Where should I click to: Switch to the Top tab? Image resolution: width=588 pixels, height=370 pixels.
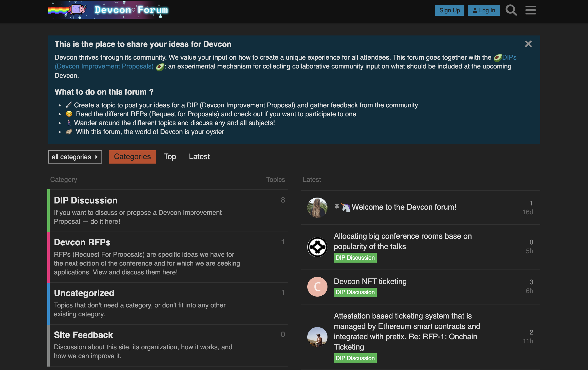point(170,157)
